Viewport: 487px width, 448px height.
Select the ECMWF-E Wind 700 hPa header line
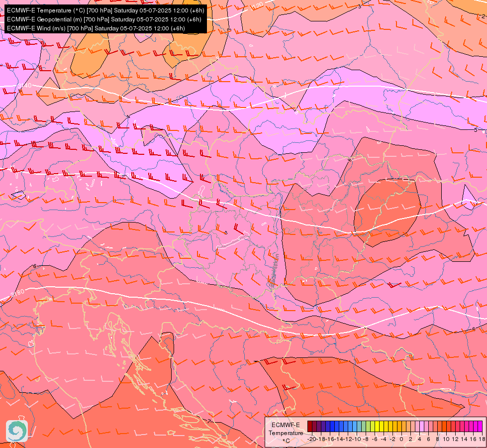[x=96, y=28]
